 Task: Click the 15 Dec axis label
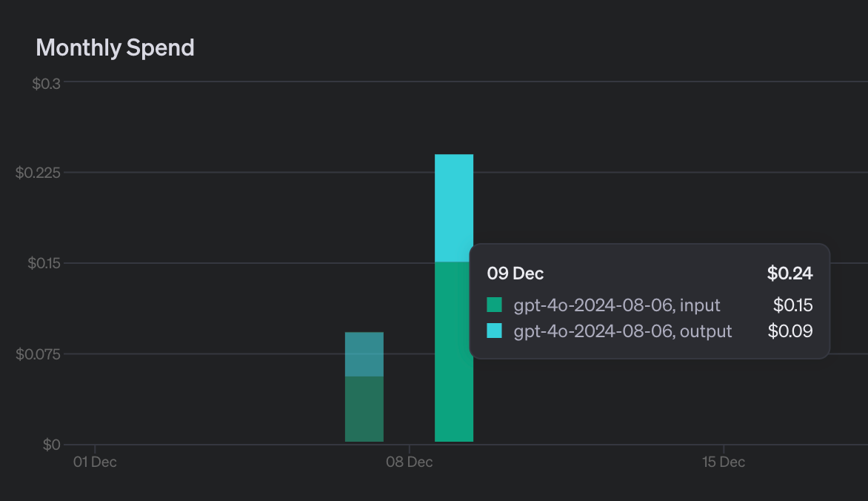[723, 462]
